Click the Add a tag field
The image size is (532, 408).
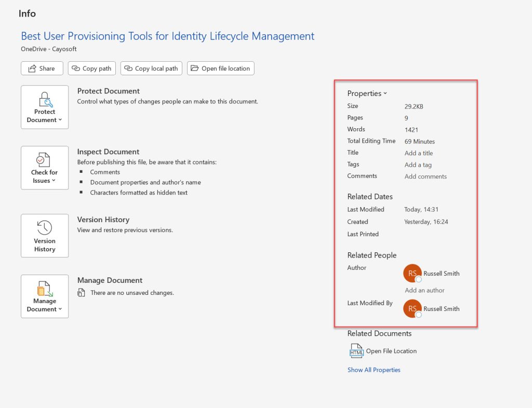(x=418, y=165)
